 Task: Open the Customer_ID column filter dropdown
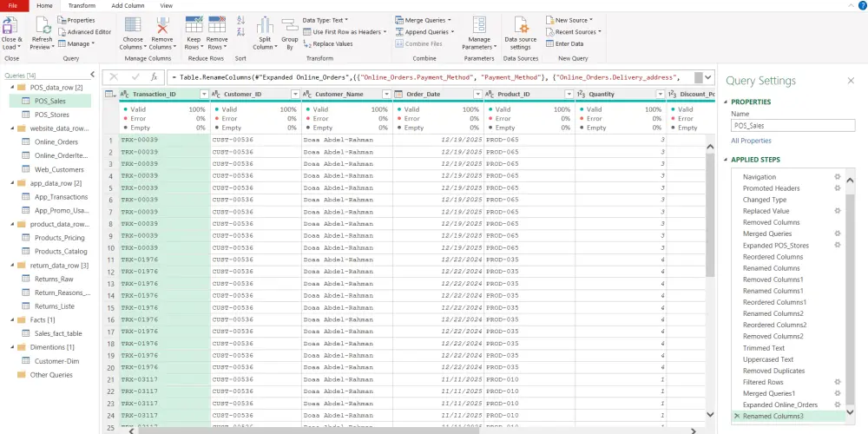tap(295, 95)
